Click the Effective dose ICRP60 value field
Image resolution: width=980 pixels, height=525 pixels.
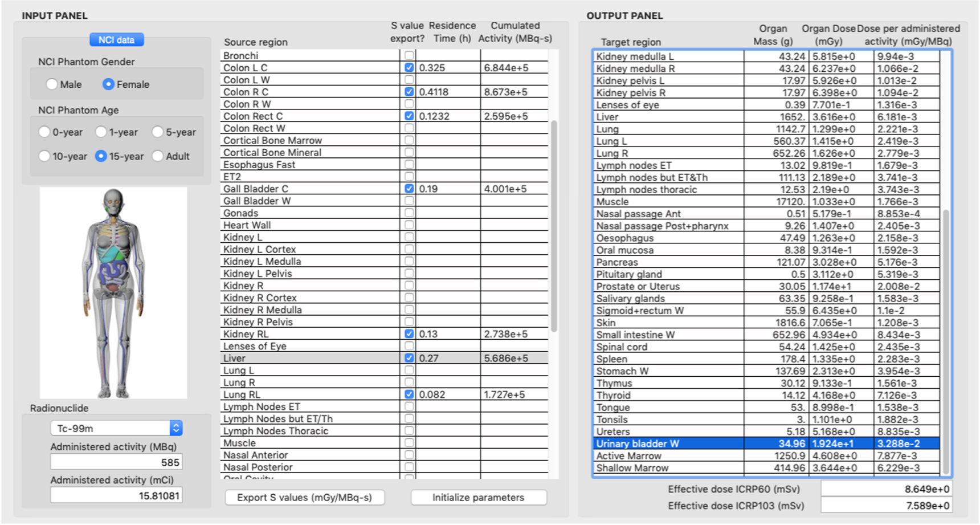click(x=886, y=489)
